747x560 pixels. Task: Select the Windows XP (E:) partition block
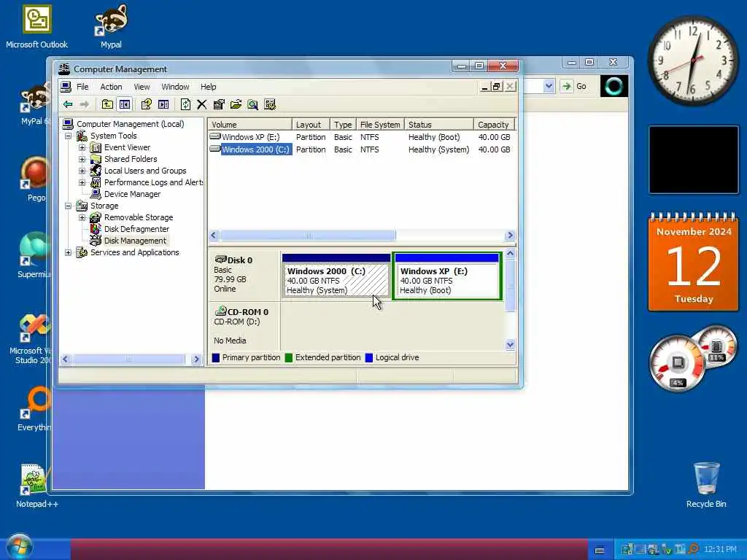(447, 276)
